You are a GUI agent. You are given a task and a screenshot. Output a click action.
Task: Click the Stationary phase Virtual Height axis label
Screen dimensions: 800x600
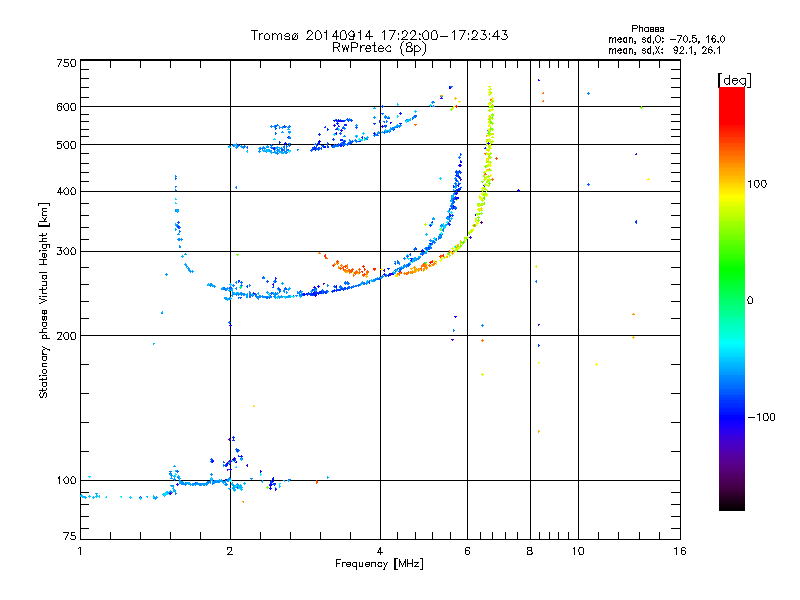point(44,300)
